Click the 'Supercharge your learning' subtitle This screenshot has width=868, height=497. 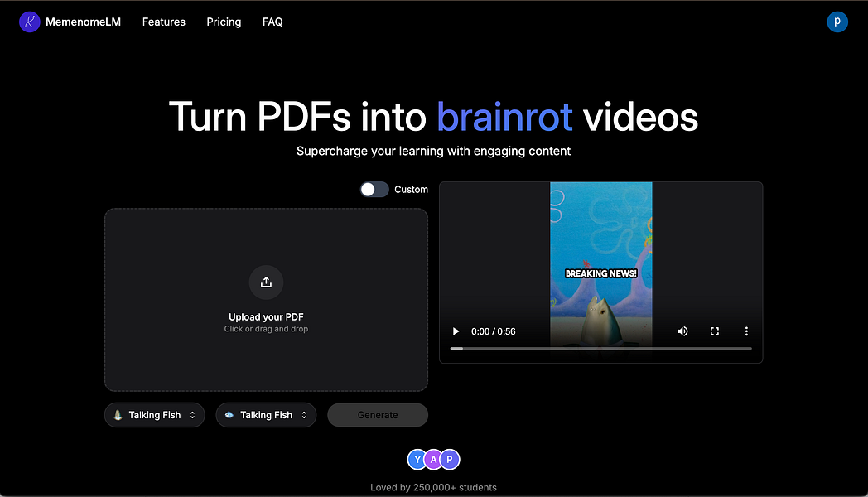click(433, 151)
